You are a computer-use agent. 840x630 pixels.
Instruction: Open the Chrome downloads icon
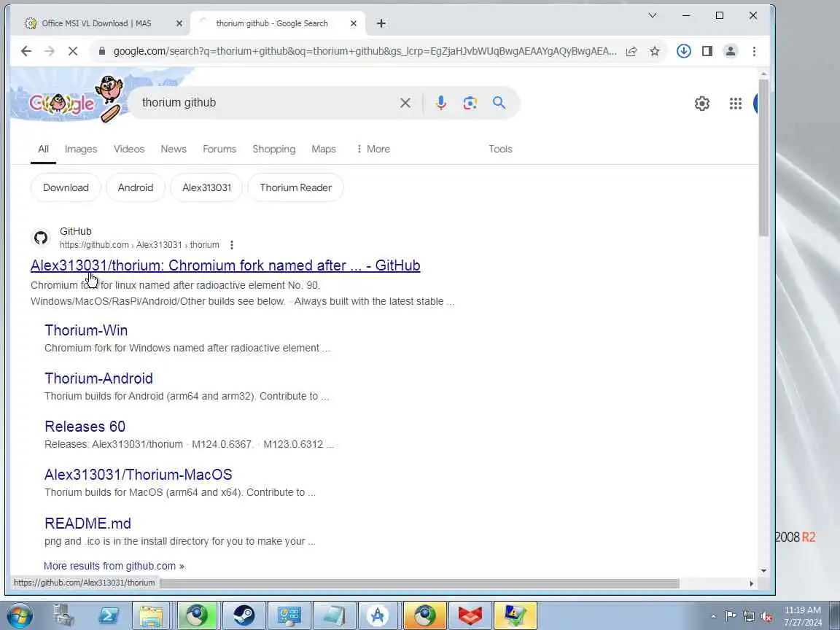683,51
